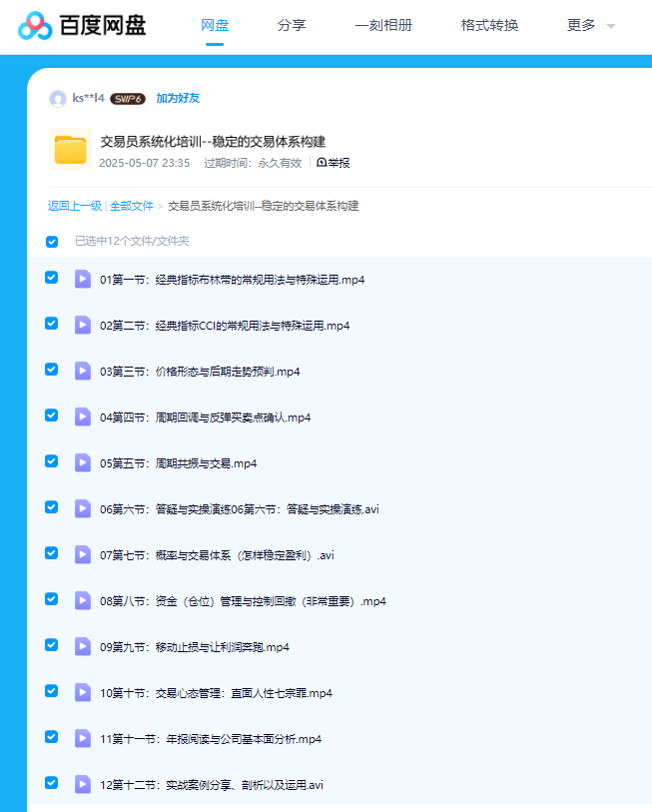
Task: Click the video icon for 09第九节 file
Action: click(x=84, y=646)
